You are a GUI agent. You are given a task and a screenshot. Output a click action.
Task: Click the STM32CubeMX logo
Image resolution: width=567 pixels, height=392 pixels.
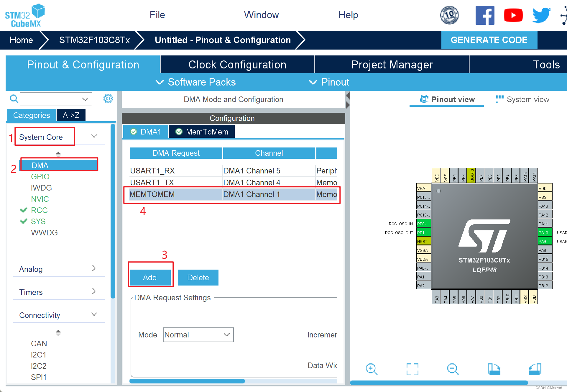coord(25,15)
